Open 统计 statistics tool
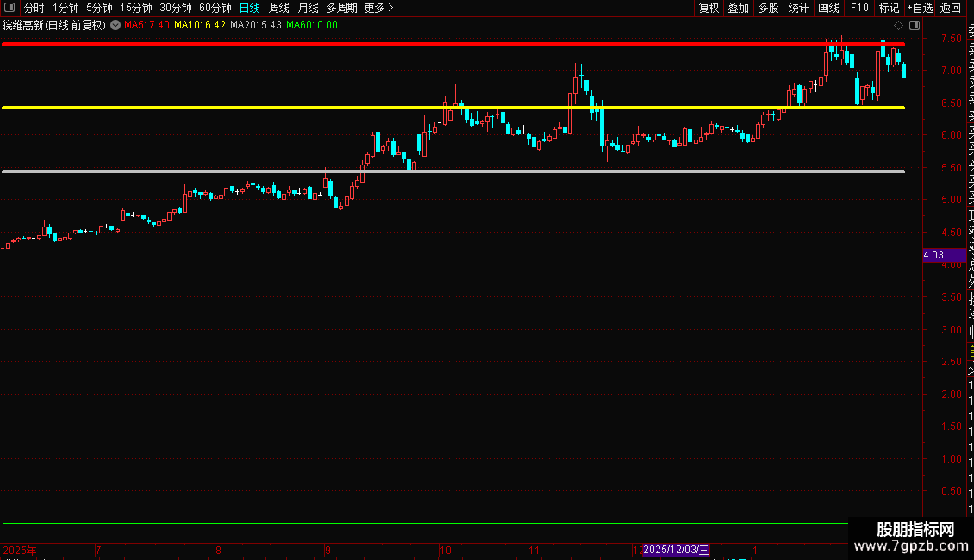The image size is (974, 560). pos(798,8)
